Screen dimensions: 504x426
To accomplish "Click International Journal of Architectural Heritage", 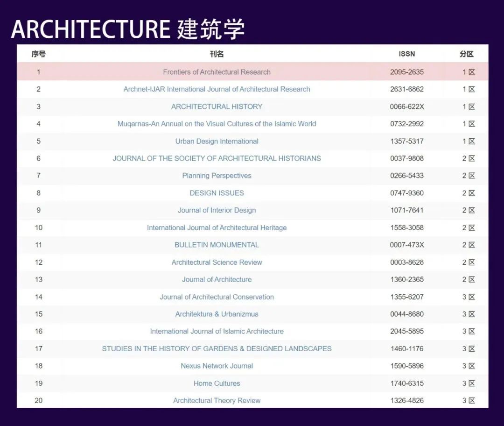I will [x=217, y=227].
